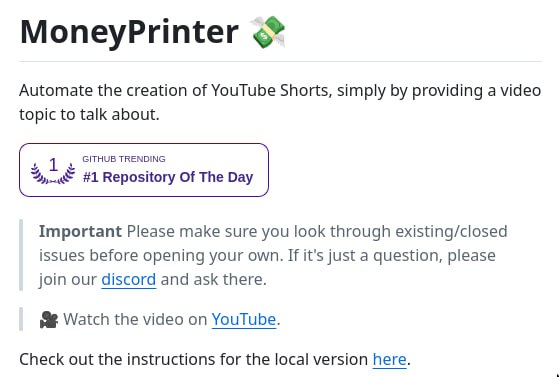559x377 pixels.
Task: Click the divider line under the heading
Action: coord(280,61)
